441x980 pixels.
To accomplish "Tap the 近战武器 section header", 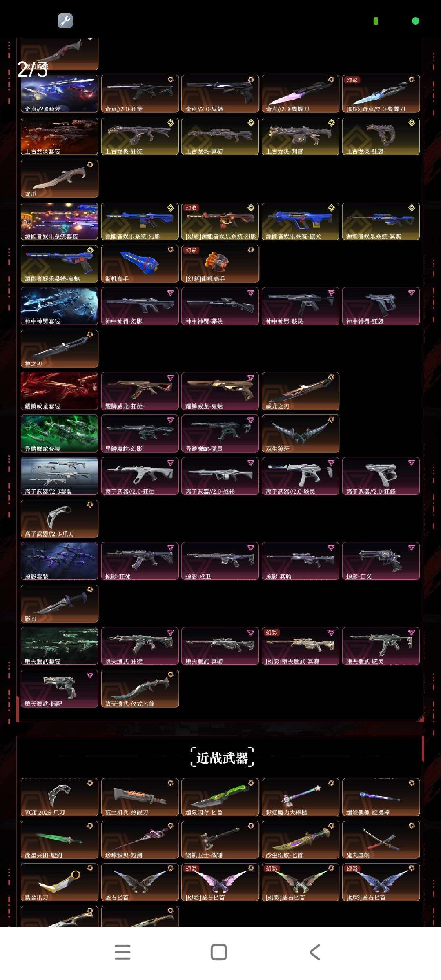I will click(222, 758).
